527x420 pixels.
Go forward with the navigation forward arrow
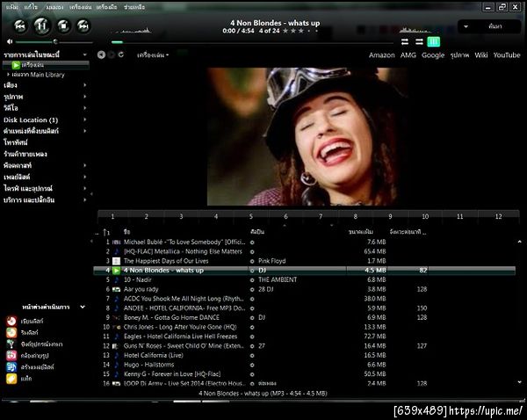112,54
